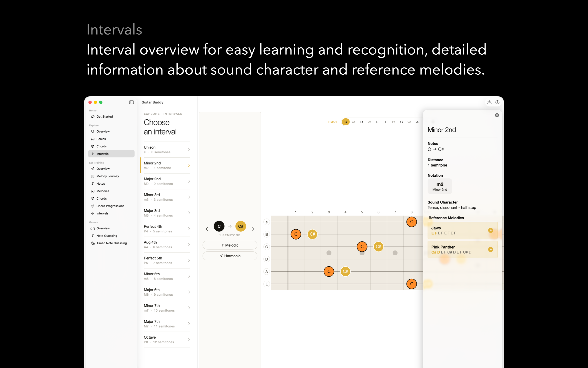Viewport: 588px width, 368px height.
Task: Click C note on low E string fret 8
Action: click(411, 284)
